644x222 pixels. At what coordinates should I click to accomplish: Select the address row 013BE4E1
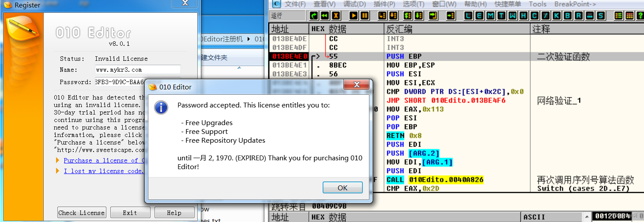pyautogui.click(x=289, y=65)
